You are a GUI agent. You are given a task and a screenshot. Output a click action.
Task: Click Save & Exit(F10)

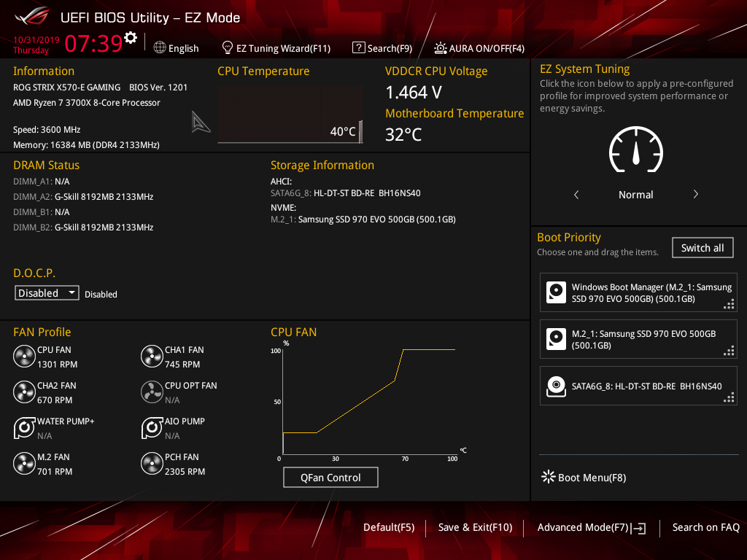(475, 527)
